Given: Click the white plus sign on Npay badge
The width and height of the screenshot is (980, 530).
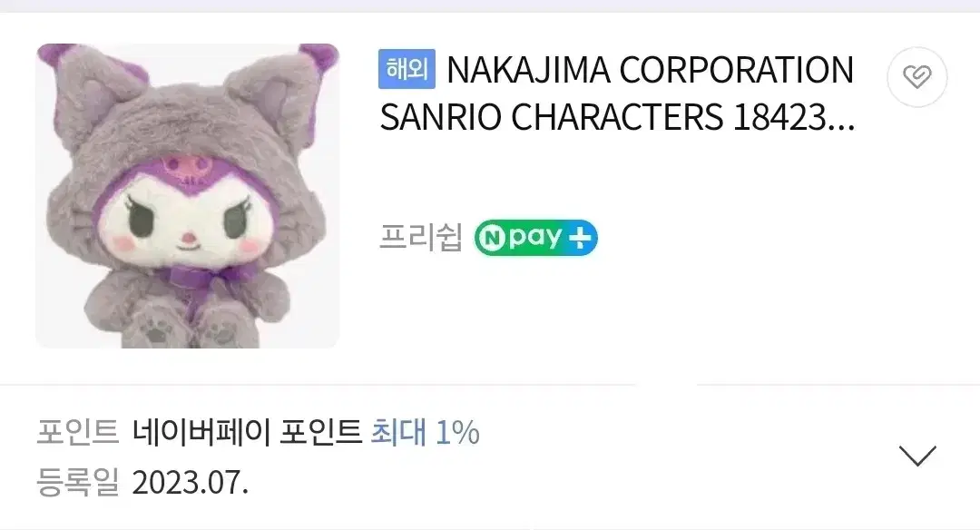Looking at the screenshot, I should 580,238.
